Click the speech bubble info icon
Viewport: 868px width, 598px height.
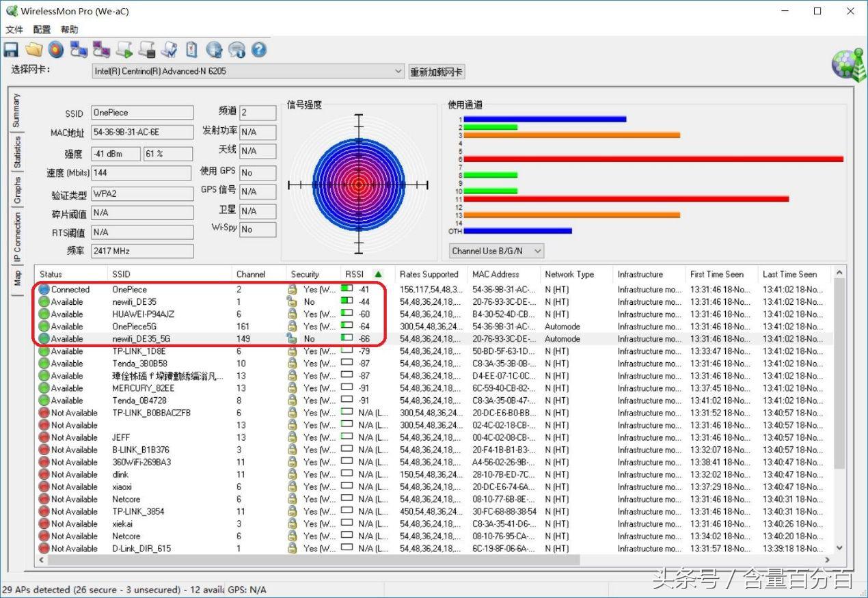click(236, 50)
